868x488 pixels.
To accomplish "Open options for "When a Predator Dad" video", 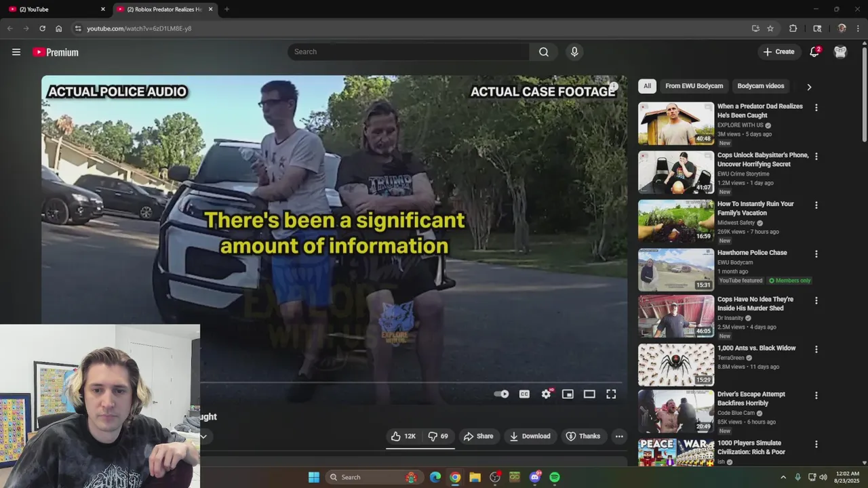I will (x=816, y=108).
